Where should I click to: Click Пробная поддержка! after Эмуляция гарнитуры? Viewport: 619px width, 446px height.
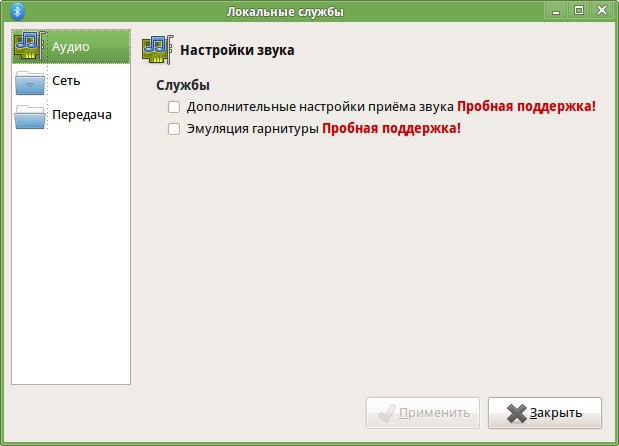click(x=392, y=129)
